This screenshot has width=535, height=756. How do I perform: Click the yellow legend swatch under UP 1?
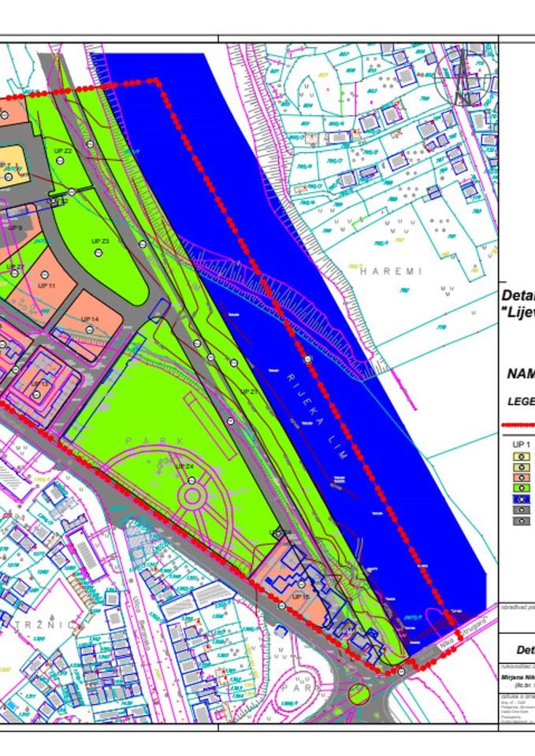pyautogui.click(x=522, y=456)
